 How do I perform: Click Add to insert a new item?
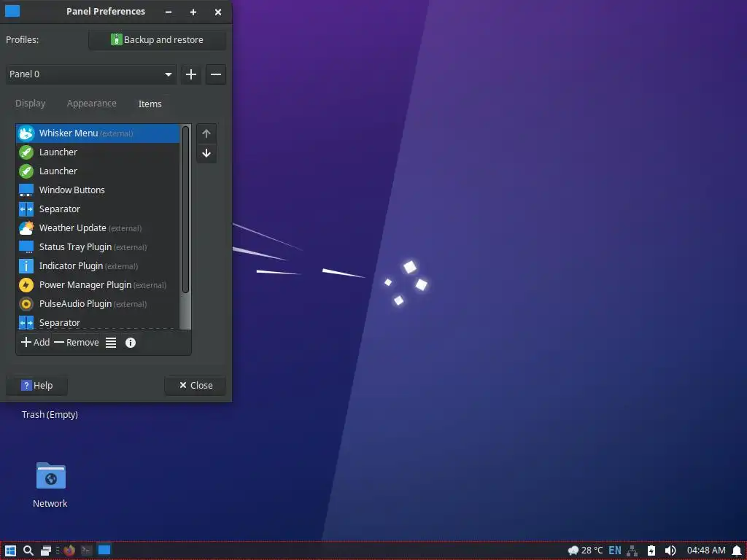tap(35, 343)
